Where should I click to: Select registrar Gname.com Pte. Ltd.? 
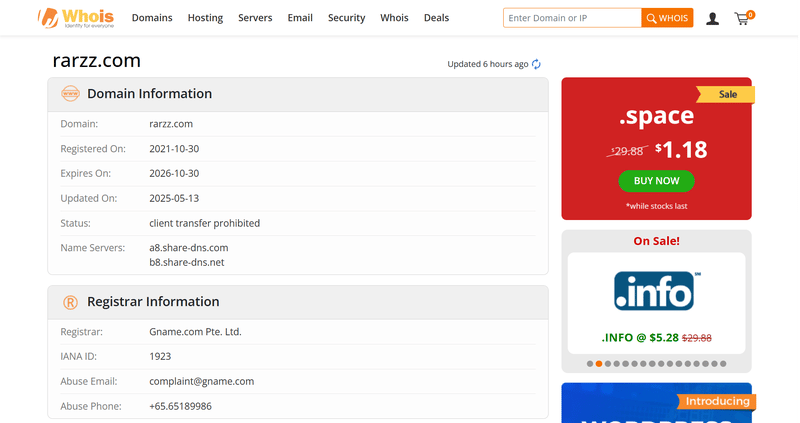tap(195, 332)
